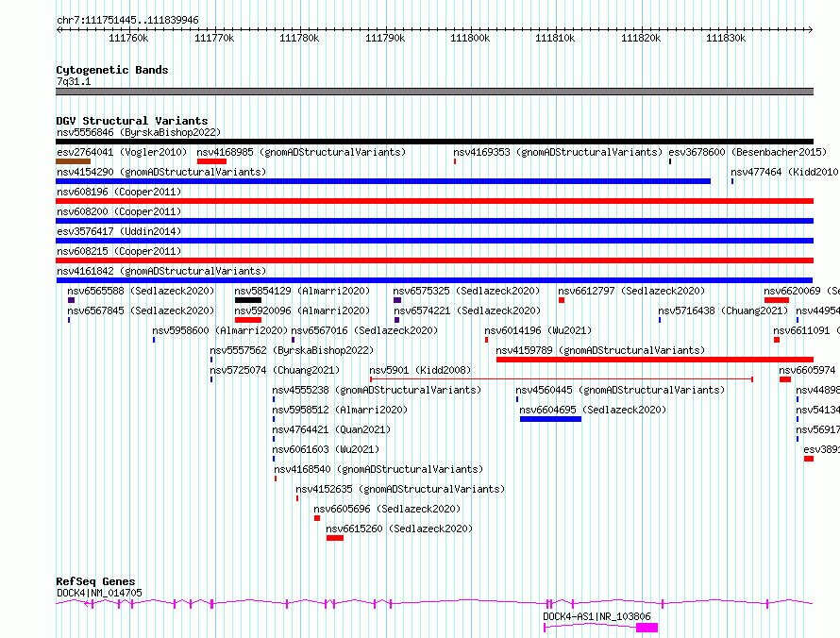Viewport: 840px width, 638px height.
Task: Select the red nsv4159789 gnomAD bar
Action: [655, 360]
